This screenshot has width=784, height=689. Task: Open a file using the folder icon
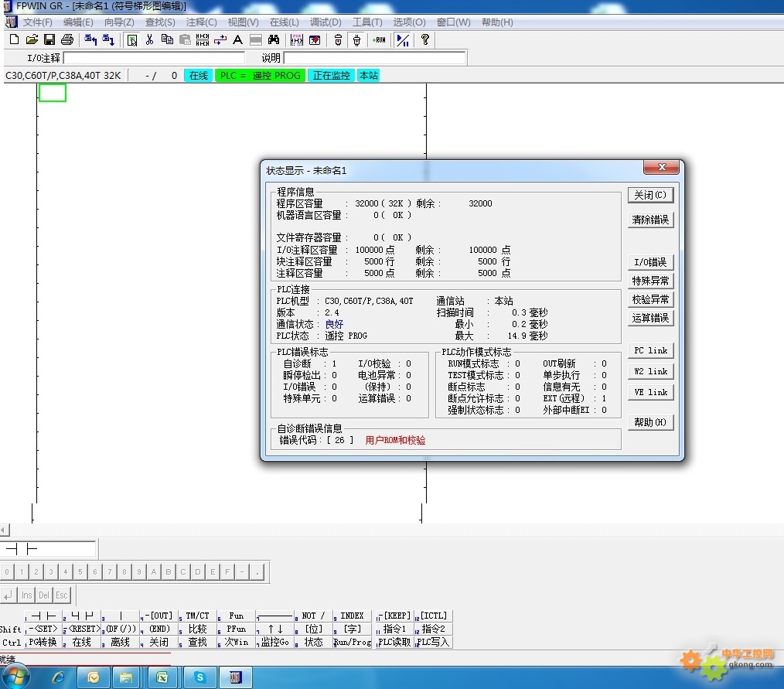(32, 40)
